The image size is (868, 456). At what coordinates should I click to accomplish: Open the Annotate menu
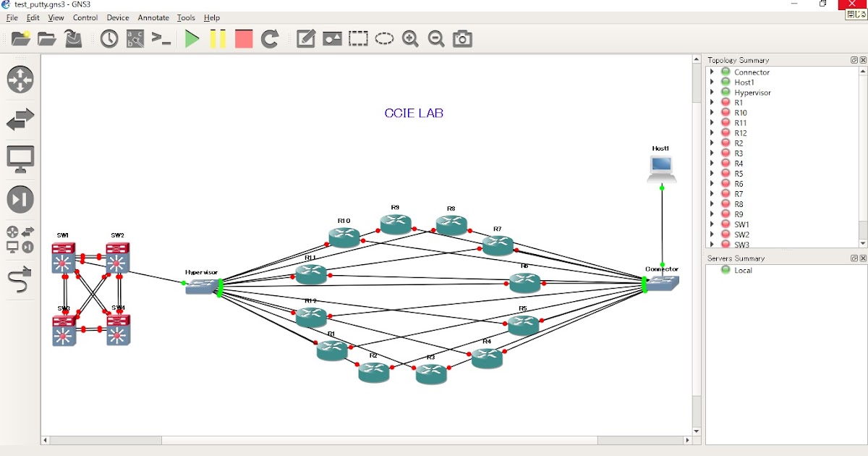153,17
